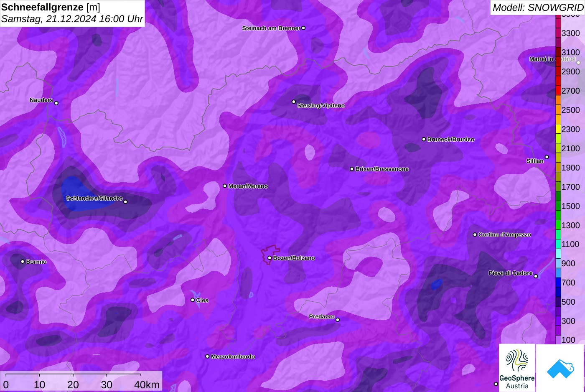585x392 pixels.
Task: Click the yellow 2300 m legend color
Action: 558,129
